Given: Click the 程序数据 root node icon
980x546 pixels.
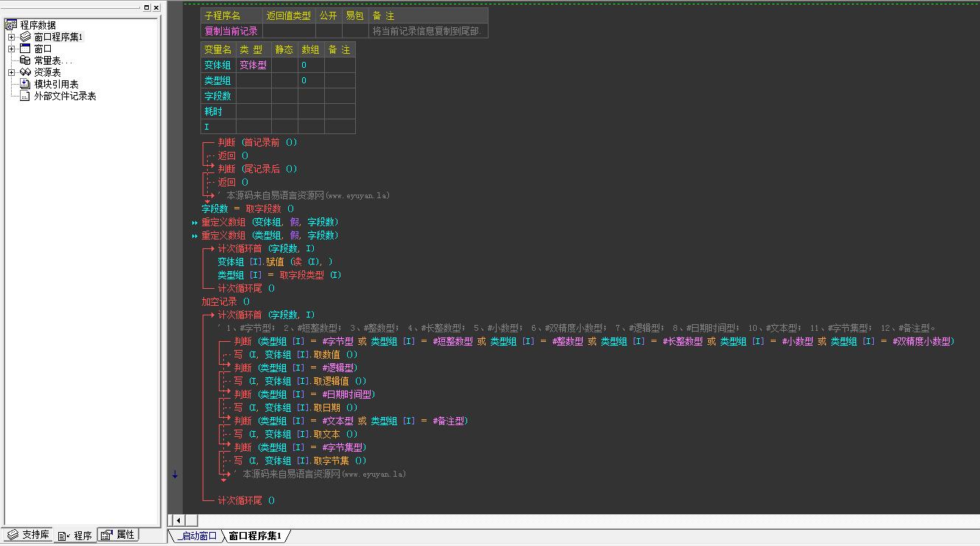Looking at the screenshot, I should [x=11, y=25].
